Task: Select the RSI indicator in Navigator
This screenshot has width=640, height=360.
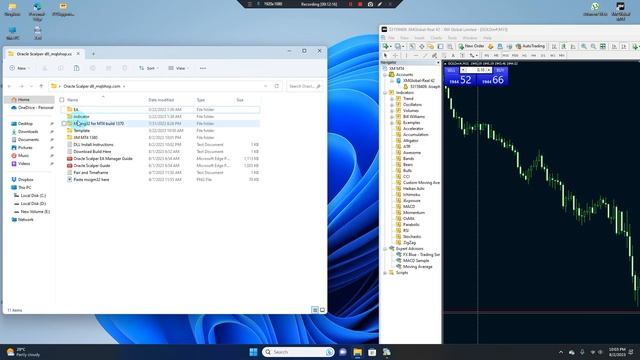Action: pyautogui.click(x=406, y=231)
